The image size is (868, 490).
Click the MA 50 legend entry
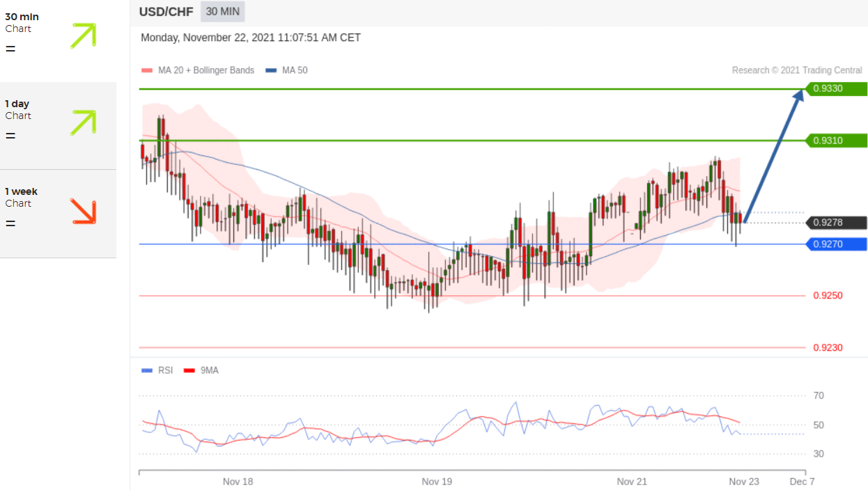pos(286,70)
